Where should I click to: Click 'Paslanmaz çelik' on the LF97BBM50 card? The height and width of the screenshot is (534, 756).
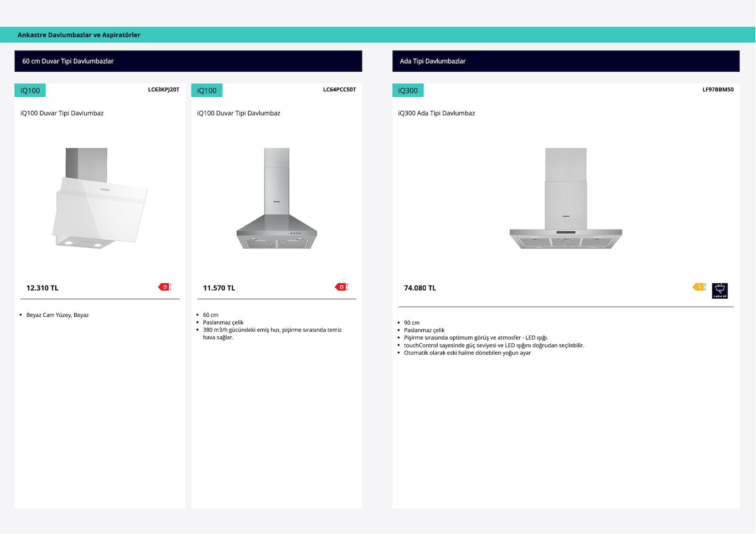pos(424,331)
